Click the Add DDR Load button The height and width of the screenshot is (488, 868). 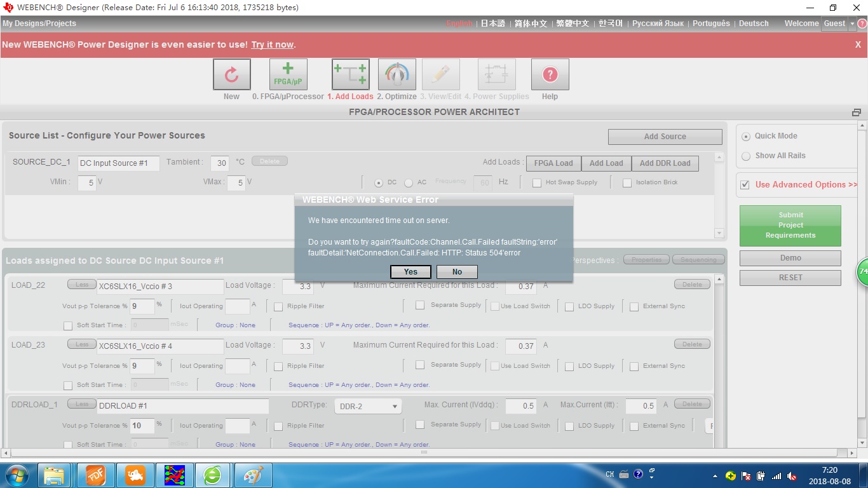pyautogui.click(x=665, y=163)
